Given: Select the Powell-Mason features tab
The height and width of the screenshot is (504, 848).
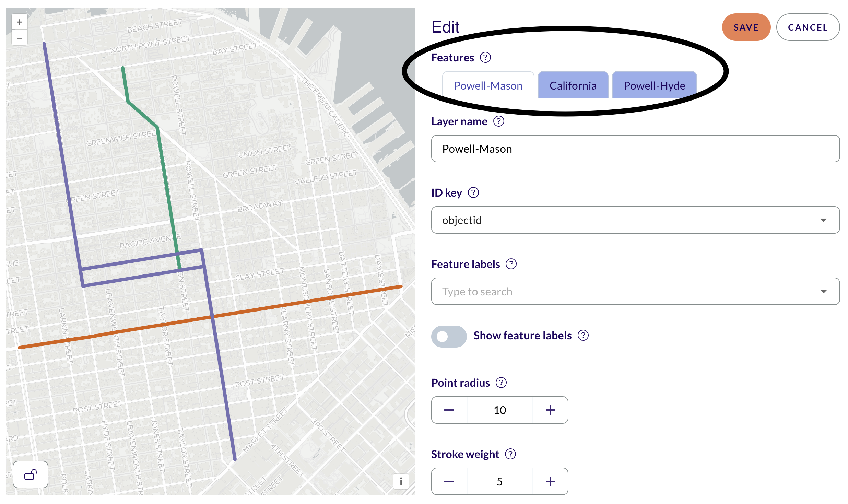Looking at the screenshot, I should [488, 85].
